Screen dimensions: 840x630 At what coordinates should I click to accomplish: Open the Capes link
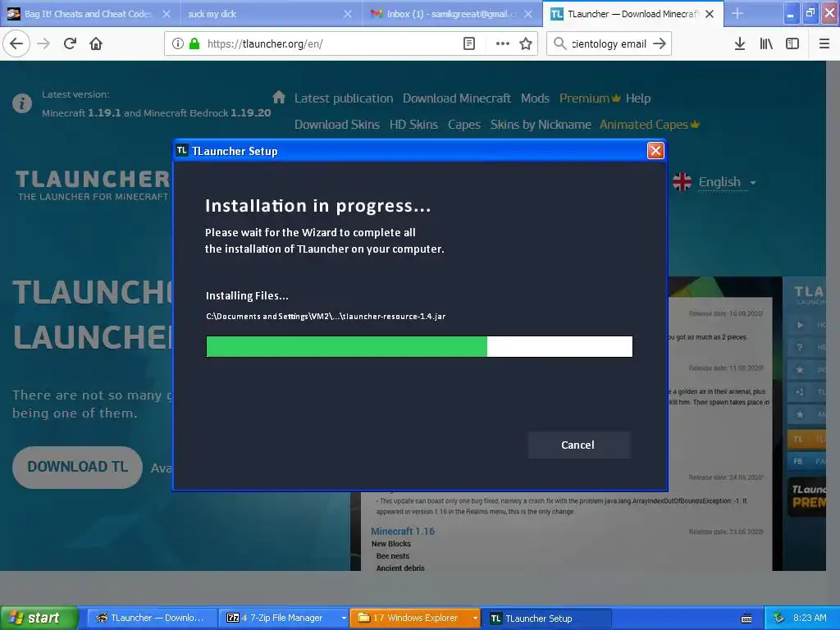(464, 125)
